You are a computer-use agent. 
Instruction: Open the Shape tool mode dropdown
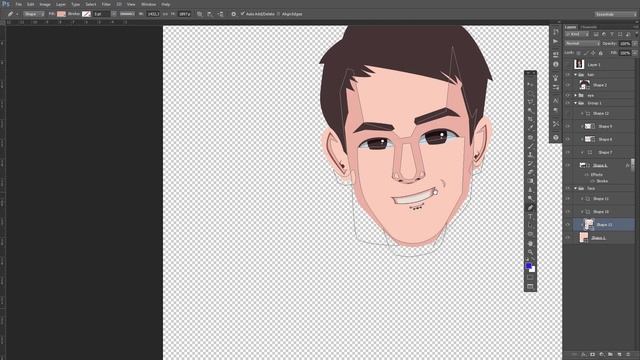(33, 14)
